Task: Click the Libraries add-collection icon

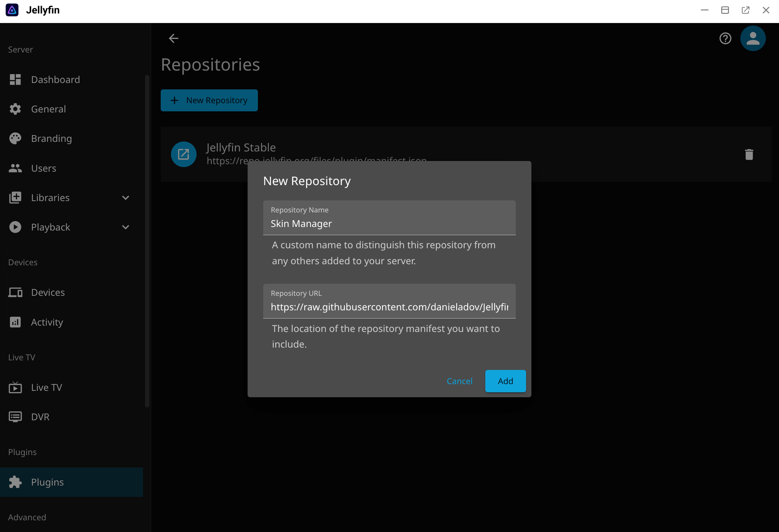Action: [x=15, y=198]
